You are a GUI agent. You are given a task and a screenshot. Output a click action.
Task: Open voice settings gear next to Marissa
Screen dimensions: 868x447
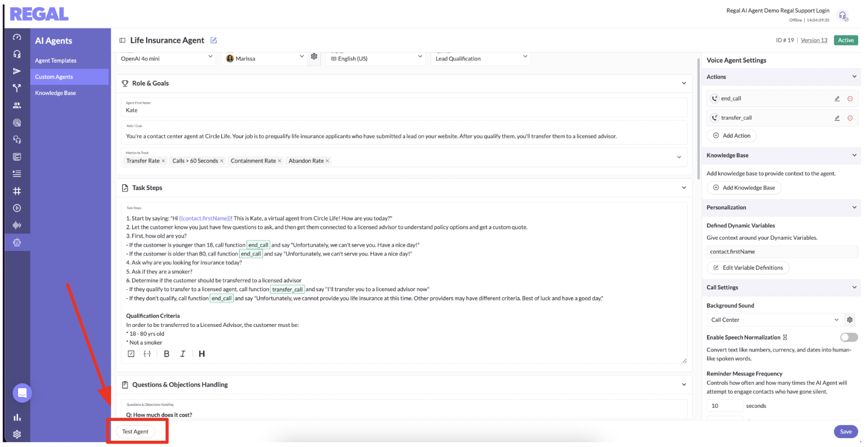[314, 56]
